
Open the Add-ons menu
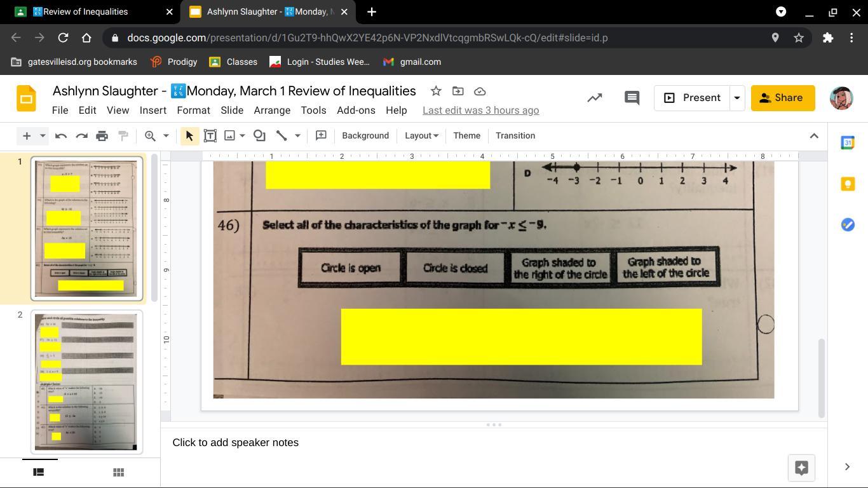pyautogui.click(x=356, y=110)
